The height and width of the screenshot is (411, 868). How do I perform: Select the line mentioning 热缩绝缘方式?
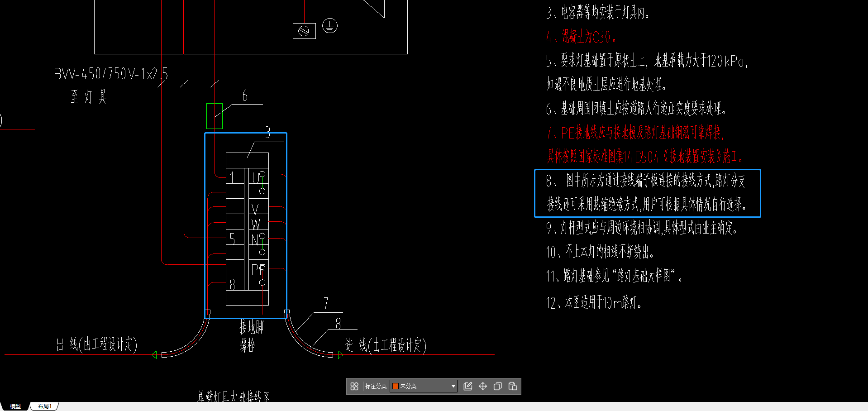point(647,204)
